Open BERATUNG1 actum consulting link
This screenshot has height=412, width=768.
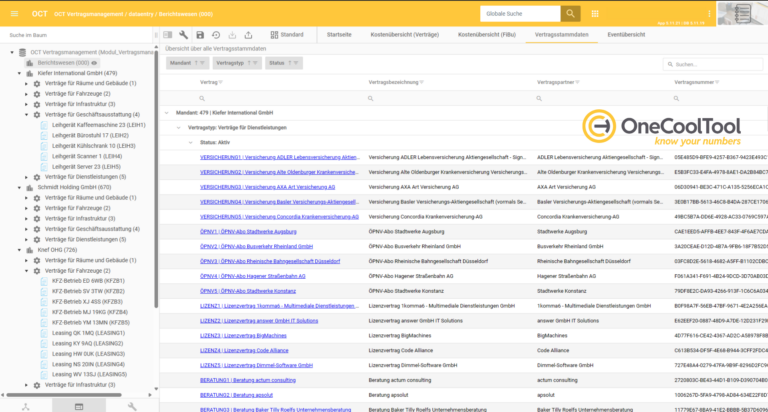pyautogui.click(x=248, y=380)
